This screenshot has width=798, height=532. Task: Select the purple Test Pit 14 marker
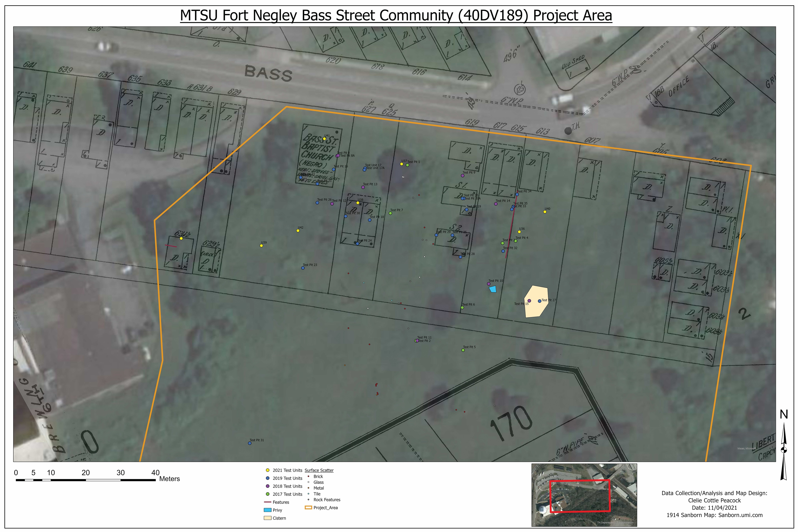496,204
